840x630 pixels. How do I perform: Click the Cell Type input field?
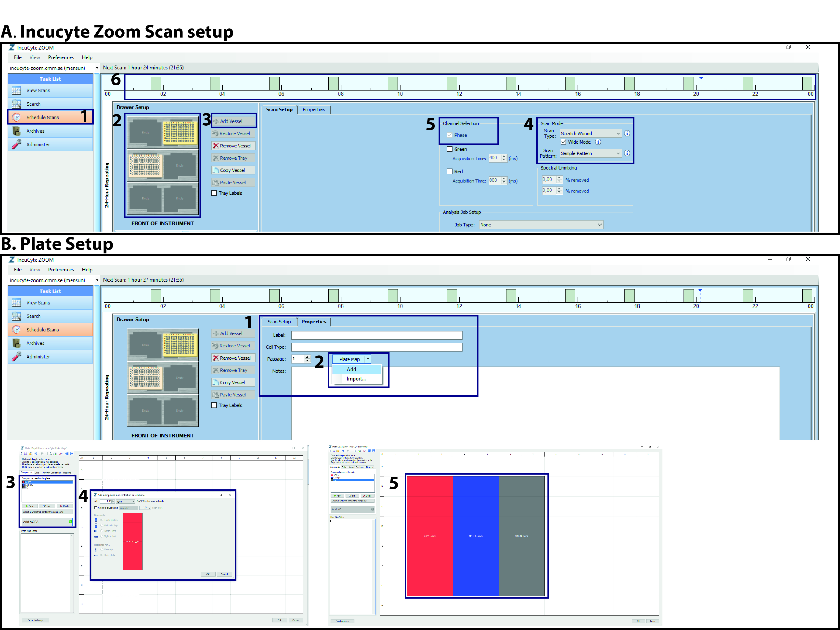377,347
